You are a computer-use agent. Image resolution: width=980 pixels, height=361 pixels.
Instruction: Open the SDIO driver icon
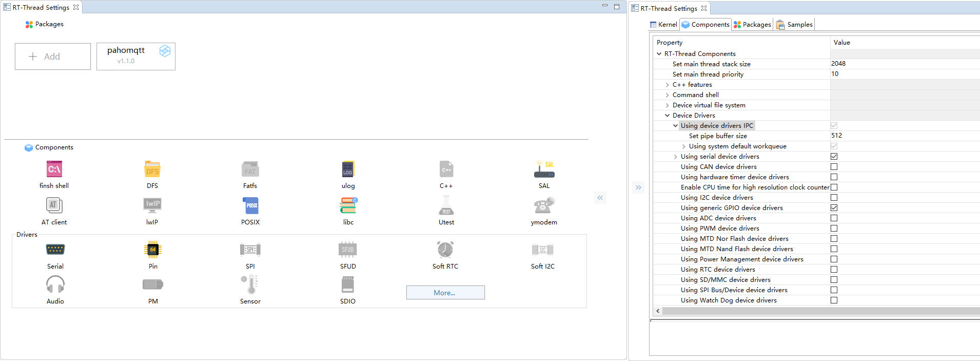tap(348, 284)
